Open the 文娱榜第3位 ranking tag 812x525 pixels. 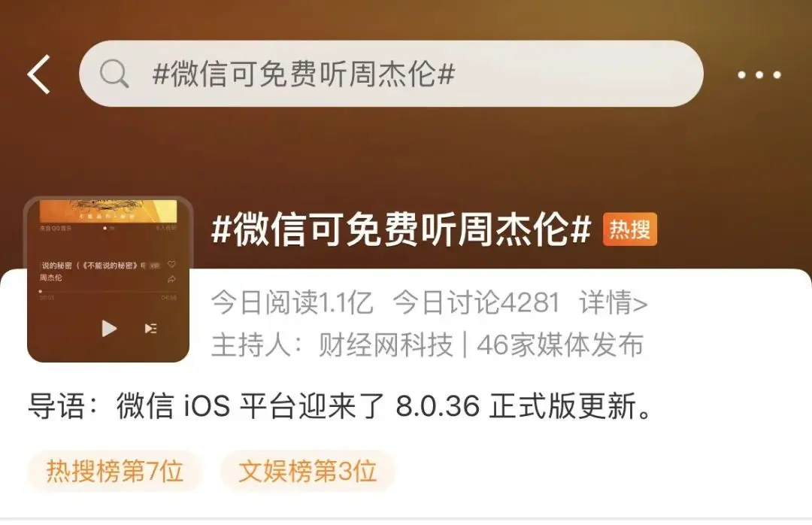(308, 471)
